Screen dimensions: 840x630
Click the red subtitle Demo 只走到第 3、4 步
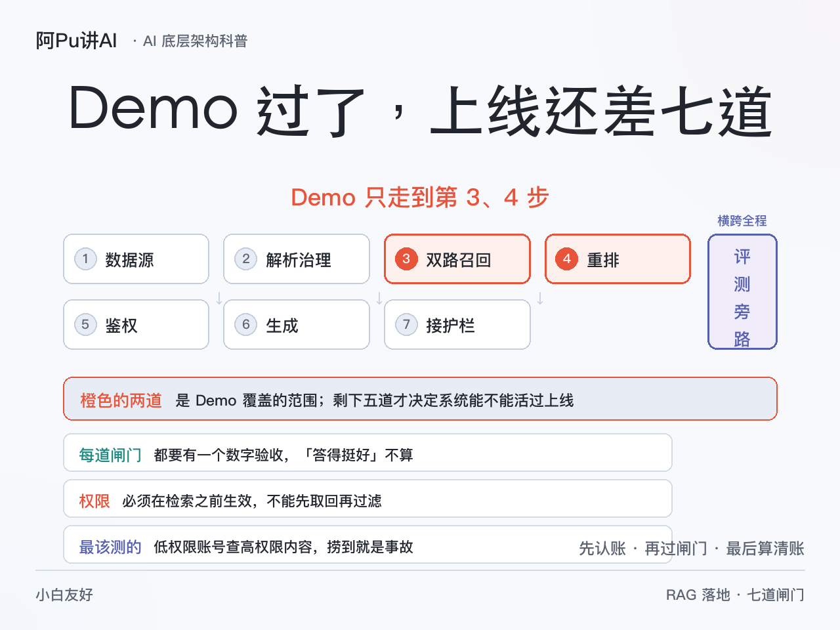click(420, 197)
